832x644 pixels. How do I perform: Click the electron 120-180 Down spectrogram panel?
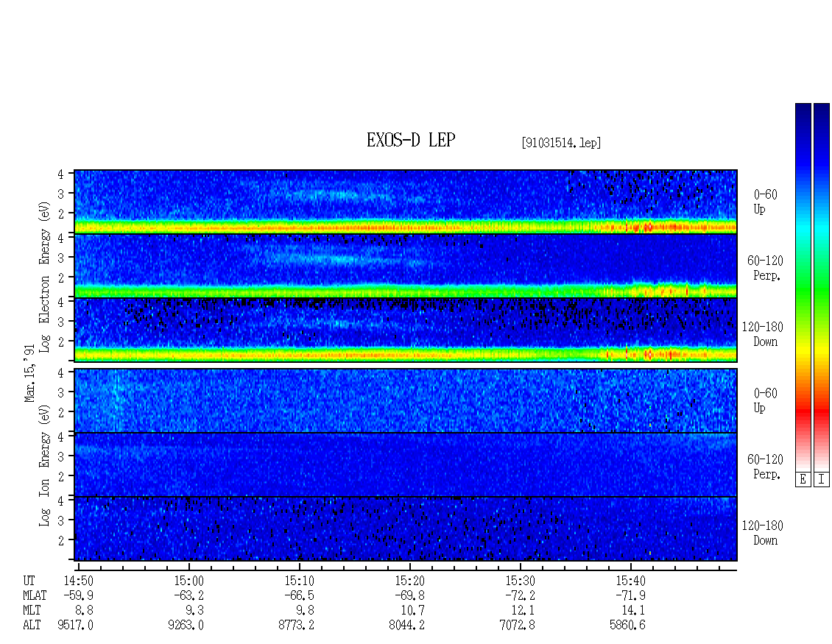[x=406, y=330]
